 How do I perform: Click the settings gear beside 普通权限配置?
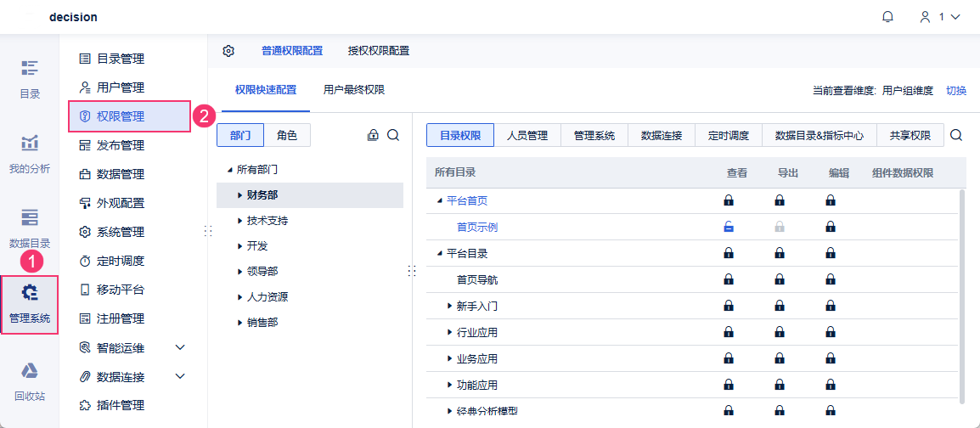pos(228,51)
